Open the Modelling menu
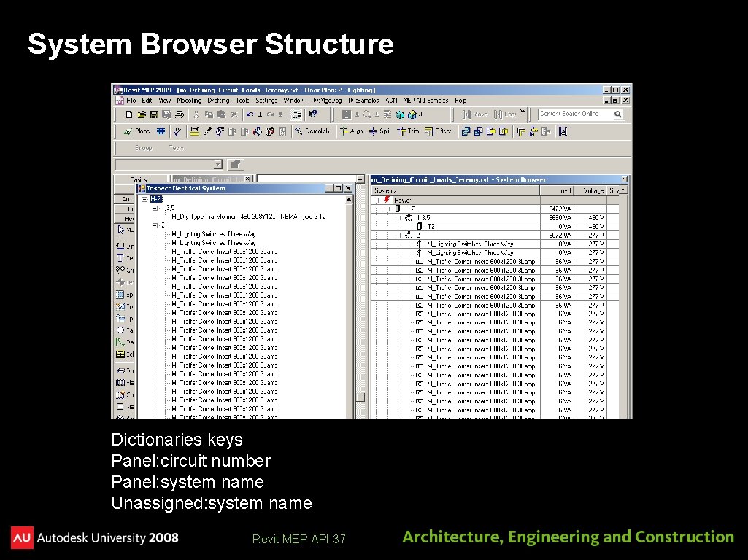 coord(189,101)
